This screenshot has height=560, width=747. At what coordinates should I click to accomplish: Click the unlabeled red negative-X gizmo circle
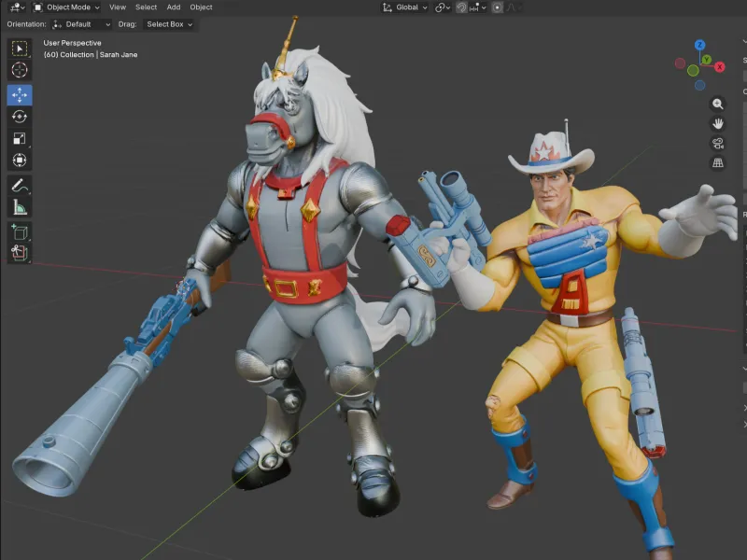[681, 63]
